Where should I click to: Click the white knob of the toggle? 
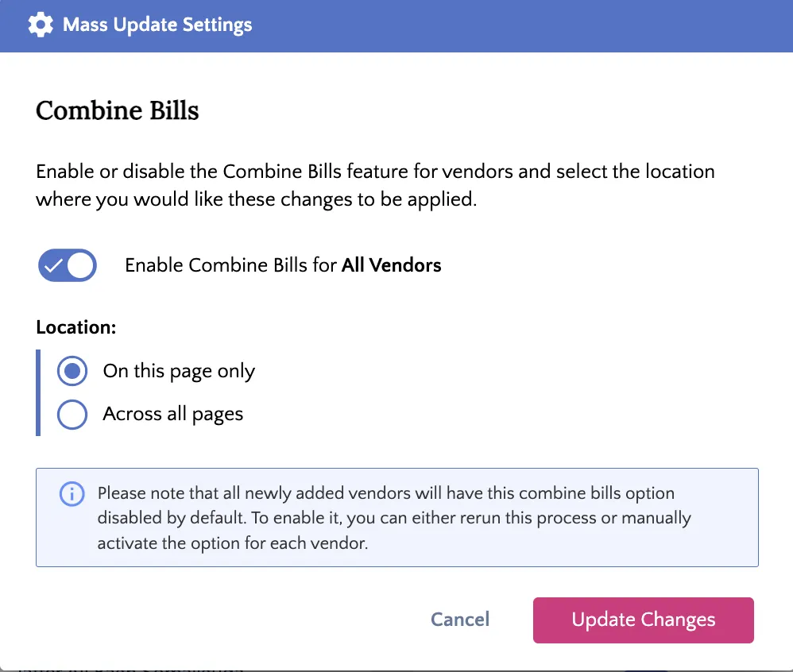pos(81,265)
